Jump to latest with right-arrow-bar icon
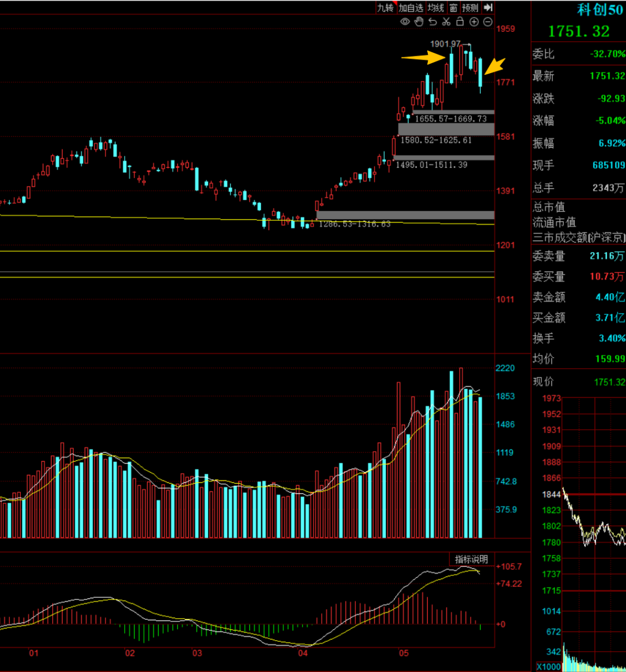 (488, 8)
